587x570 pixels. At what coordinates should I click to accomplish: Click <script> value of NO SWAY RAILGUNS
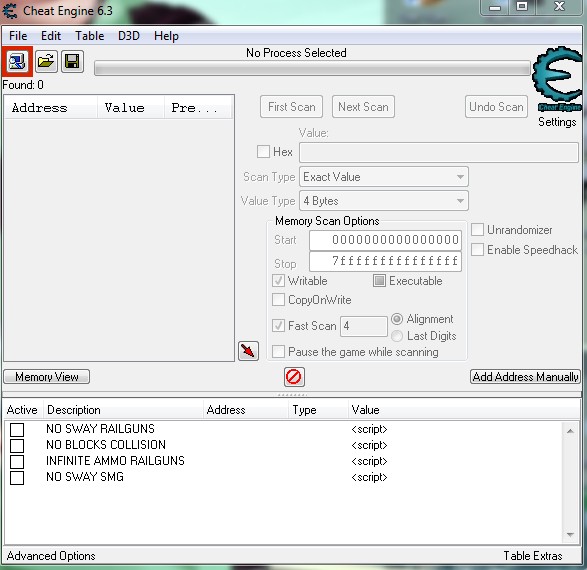369,429
